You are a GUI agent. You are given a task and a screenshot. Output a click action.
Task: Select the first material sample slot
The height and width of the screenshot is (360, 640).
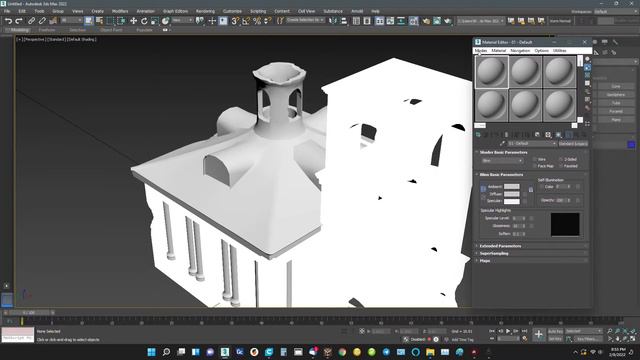[x=492, y=72]
